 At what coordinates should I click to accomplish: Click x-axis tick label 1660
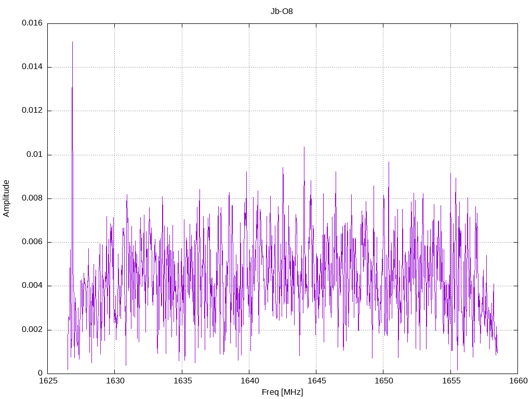[x=518, y=381]
